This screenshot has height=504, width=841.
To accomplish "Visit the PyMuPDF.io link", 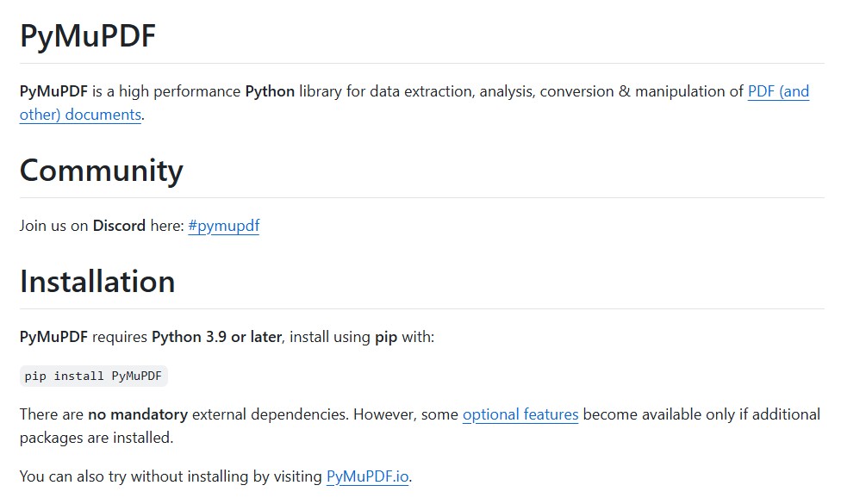I will 367,476.
